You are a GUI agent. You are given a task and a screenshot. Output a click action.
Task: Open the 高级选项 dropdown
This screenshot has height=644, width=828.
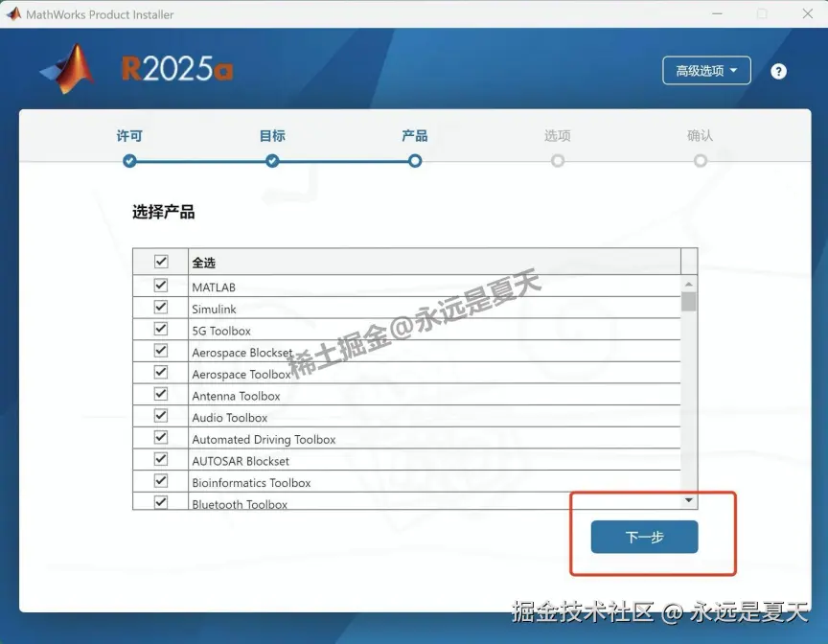pos(706,71)
